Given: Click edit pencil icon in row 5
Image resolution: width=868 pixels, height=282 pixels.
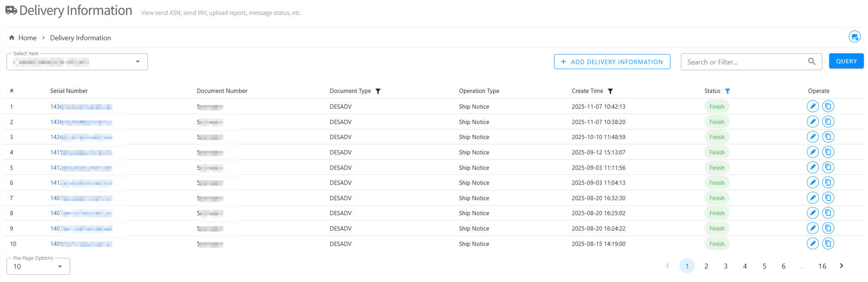Looking at the screenshot, I should click(x=812, y=168).
